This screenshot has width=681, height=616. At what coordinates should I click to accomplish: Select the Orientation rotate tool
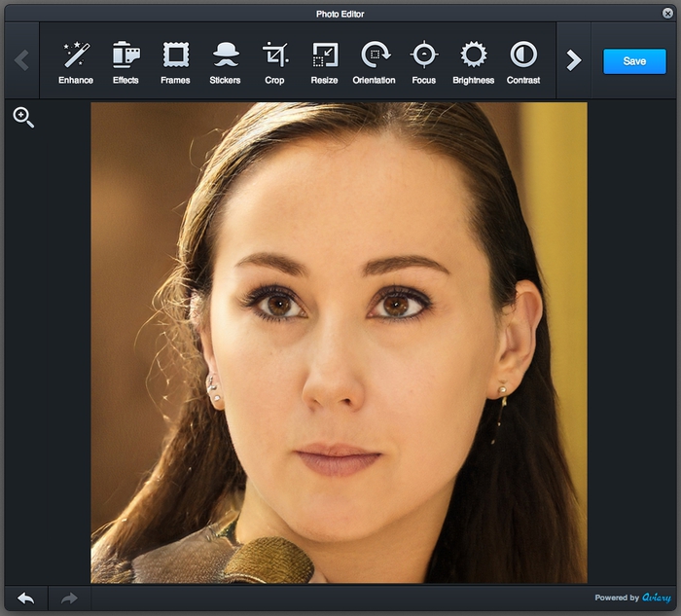click(x=374, y=62)
